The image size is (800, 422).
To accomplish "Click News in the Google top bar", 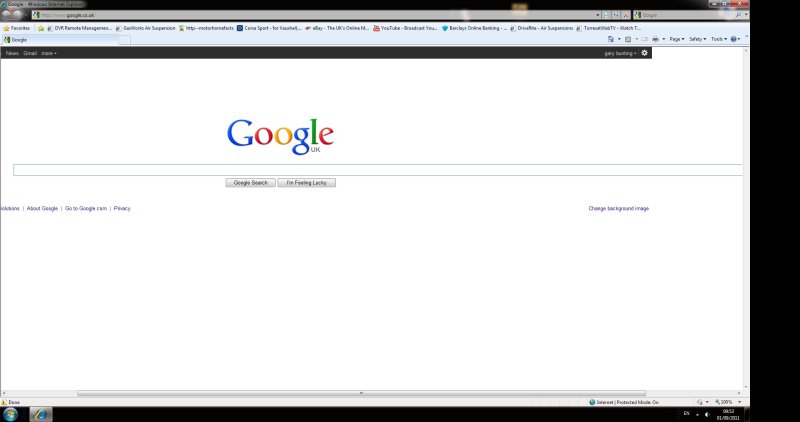I will [x=12, y=53].
